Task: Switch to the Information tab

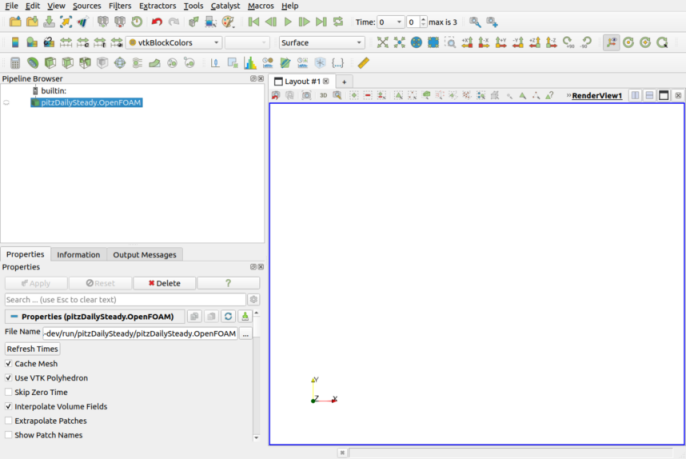Action: (x=78, y=255)
